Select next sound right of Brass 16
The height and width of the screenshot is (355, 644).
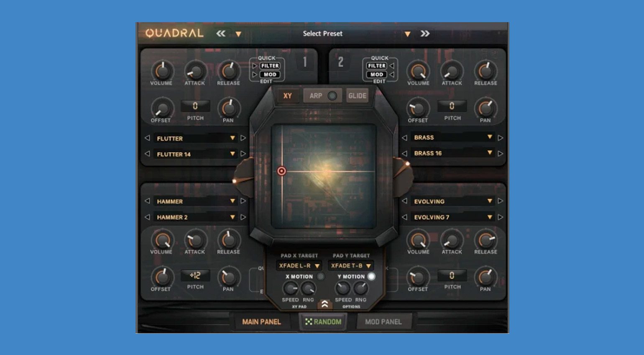[x=501, y=153]
